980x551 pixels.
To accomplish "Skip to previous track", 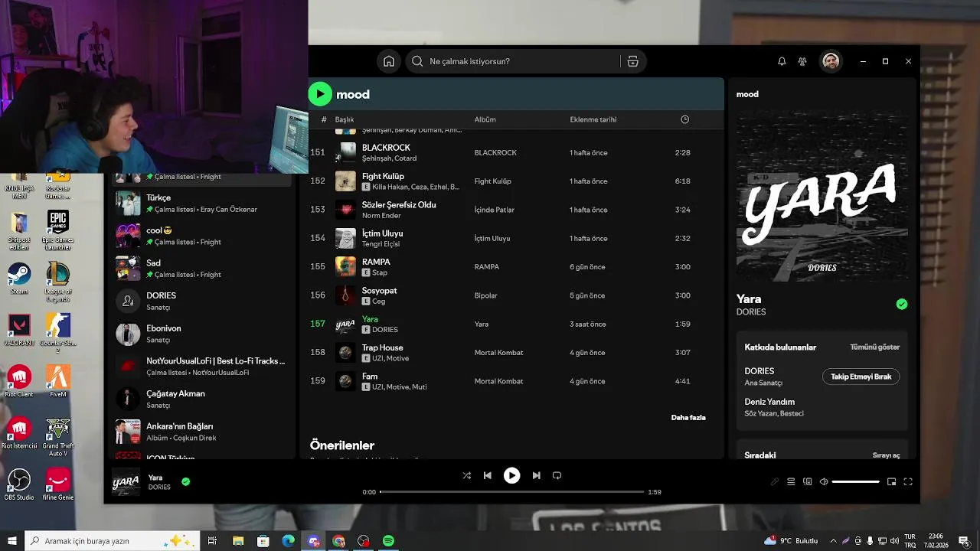I will click(x=487, y=475).
